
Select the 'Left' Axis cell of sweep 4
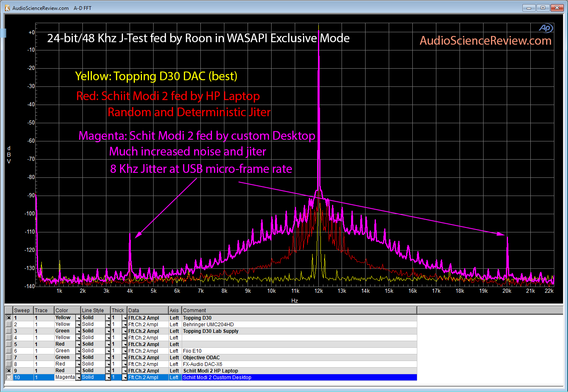pyautogui.click(x=175, y=337)
